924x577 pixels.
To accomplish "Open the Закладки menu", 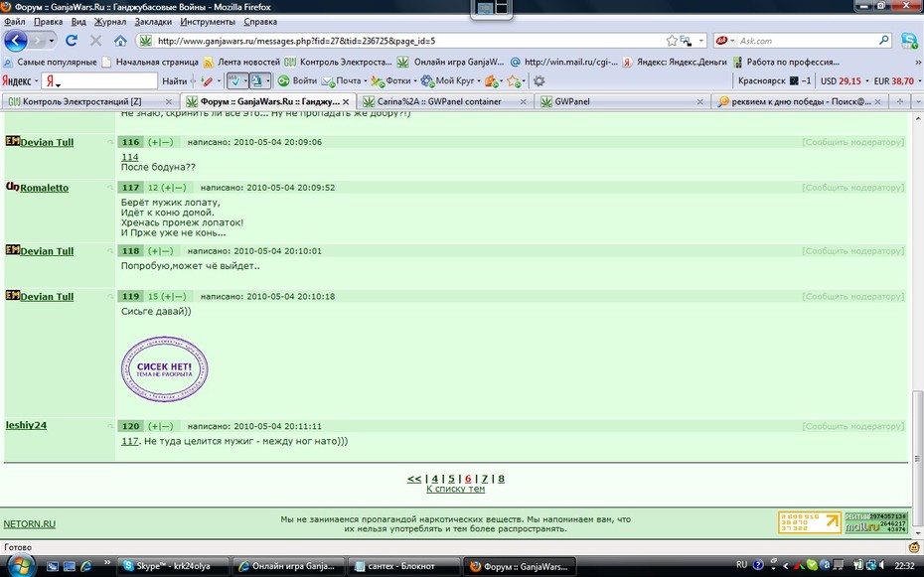I will click(x=153, y=22).
